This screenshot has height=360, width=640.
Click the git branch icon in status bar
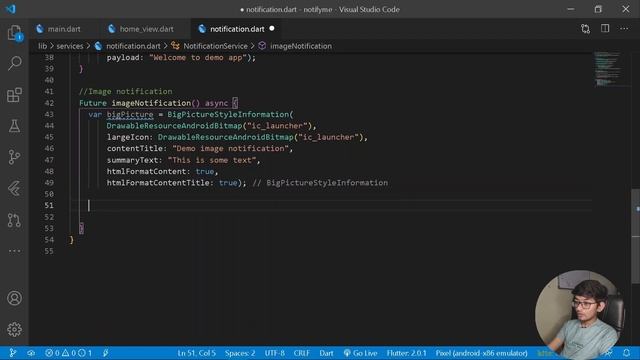13,353
